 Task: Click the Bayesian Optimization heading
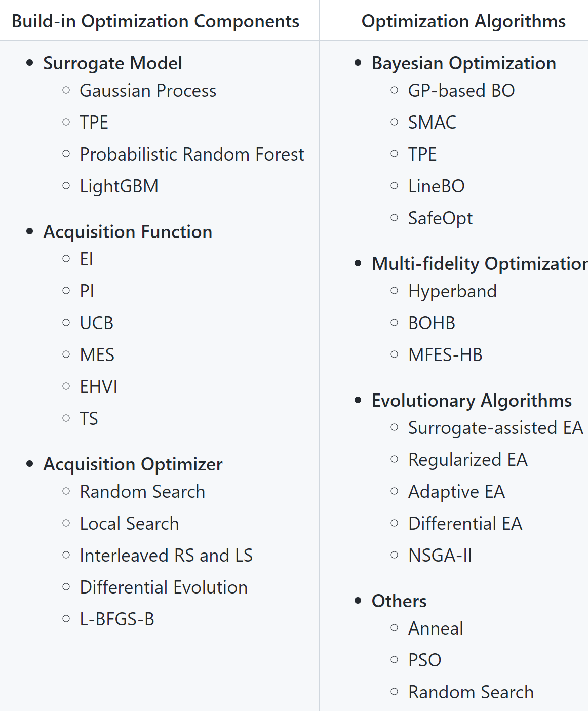[463, 63]
